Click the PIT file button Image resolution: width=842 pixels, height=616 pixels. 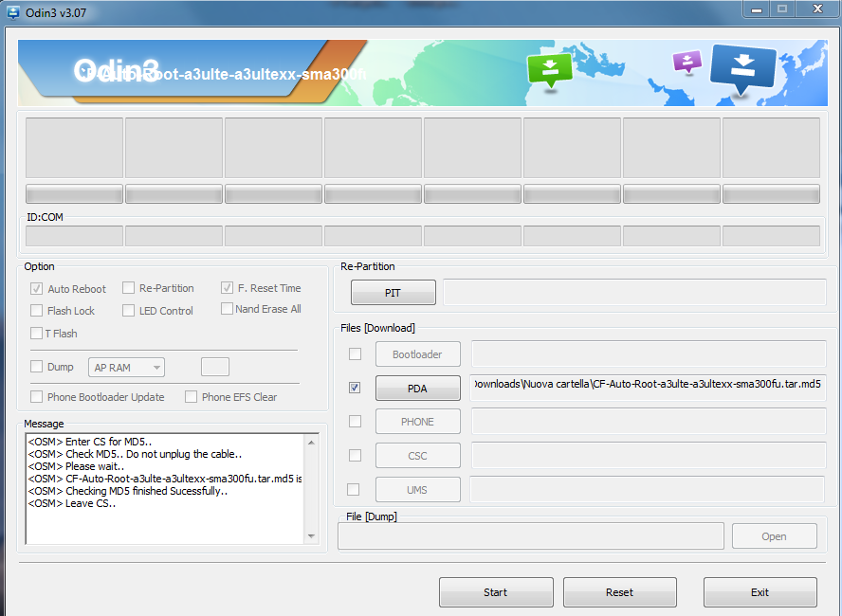tap(393, 293)
